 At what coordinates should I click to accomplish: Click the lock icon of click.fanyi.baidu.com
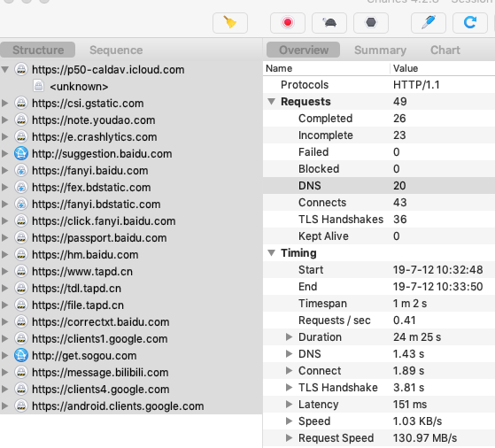point(21,221)
